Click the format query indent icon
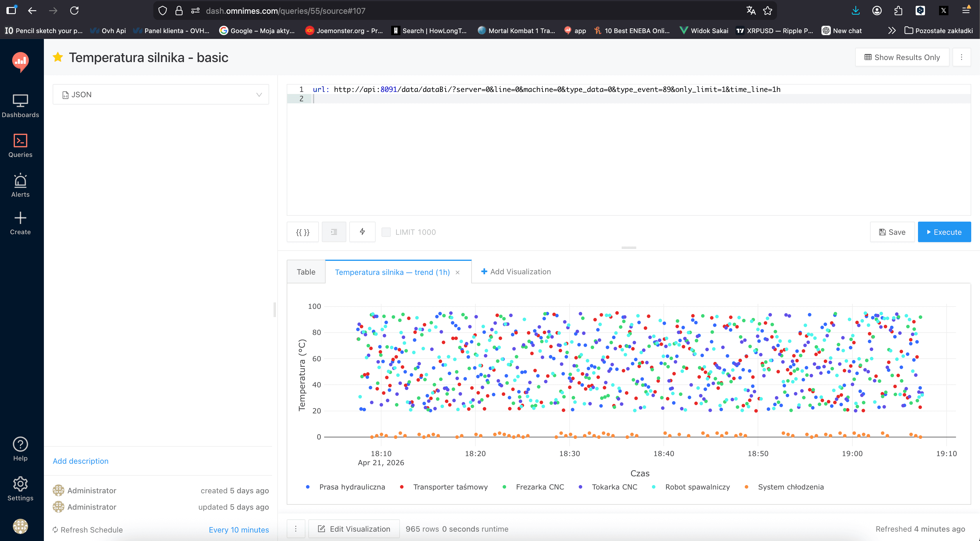Viewport: 980px width, 541px height. pyautogui.click(x=334, y=232)
